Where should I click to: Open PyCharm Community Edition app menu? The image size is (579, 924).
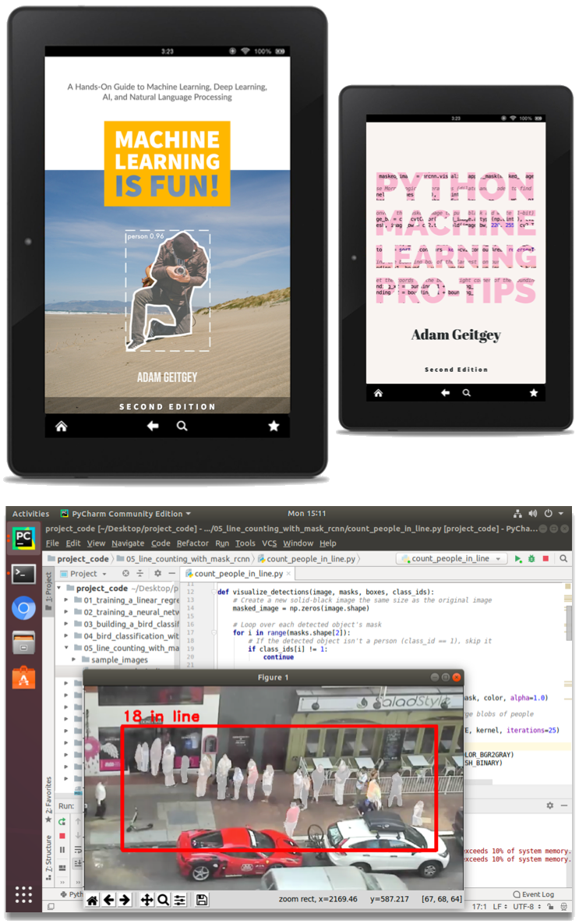pyautogui.click(x=126, y=513)
